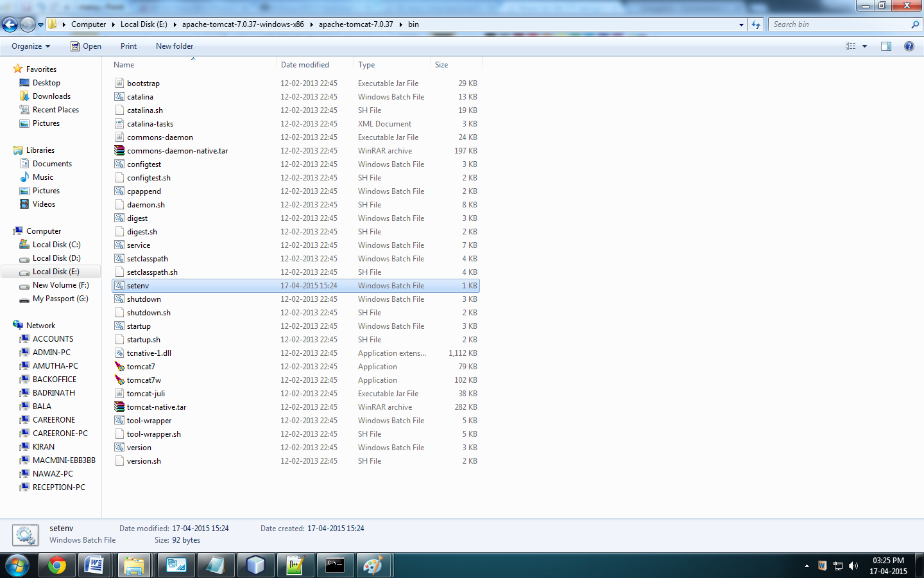Show hidden tray icons arrow
Screen dimensions: 924x578
[x=807, y=566]
